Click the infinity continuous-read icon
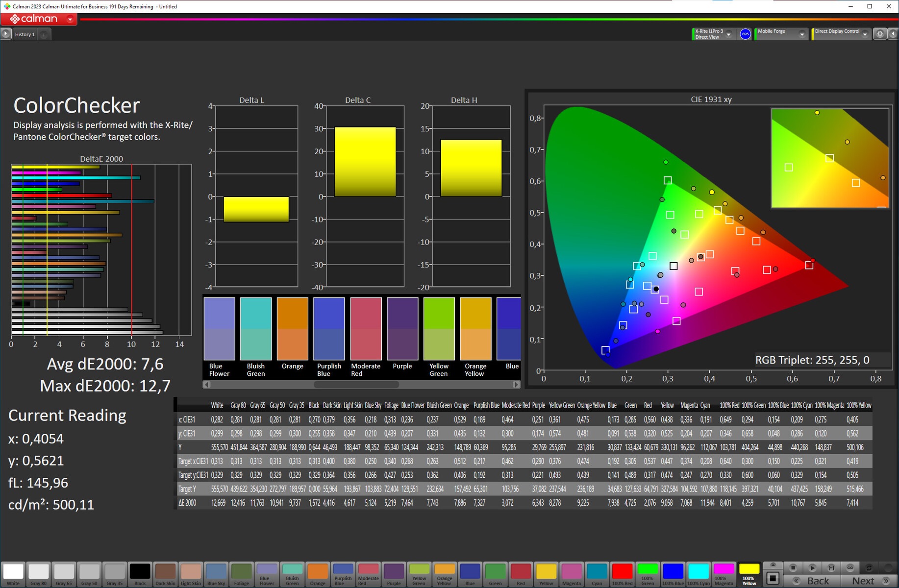The width and height of the screenshot is (899, 588). tap(850, 567)
